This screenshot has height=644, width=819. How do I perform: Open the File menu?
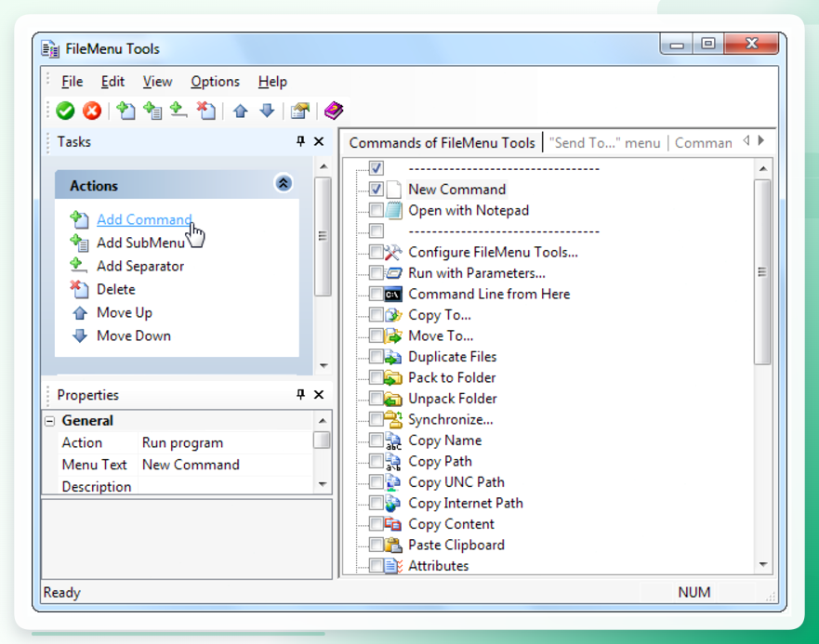[x=73, y=82]
